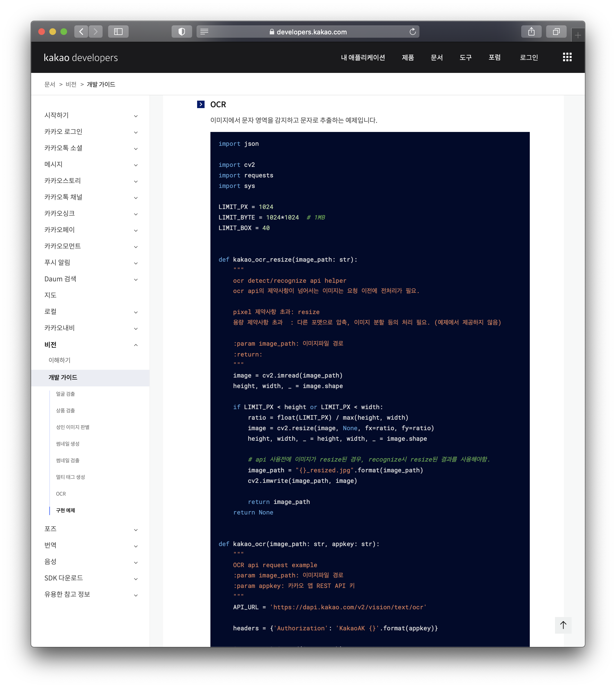Open the 도구 menu in top navigation
The height and width of the screenshot is (688, 616).
[x=465, y=58]
